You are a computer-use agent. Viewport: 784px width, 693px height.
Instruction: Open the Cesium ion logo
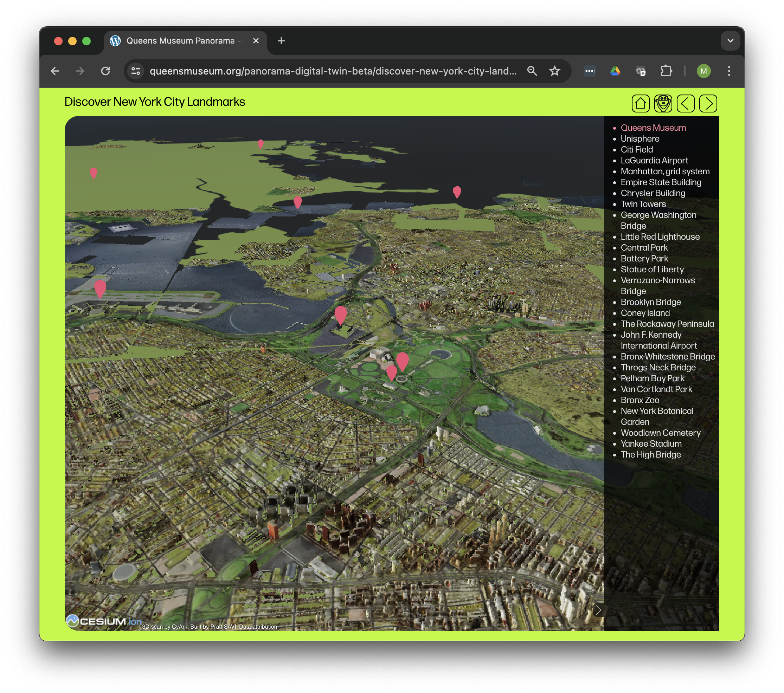(x=104, y=621)
